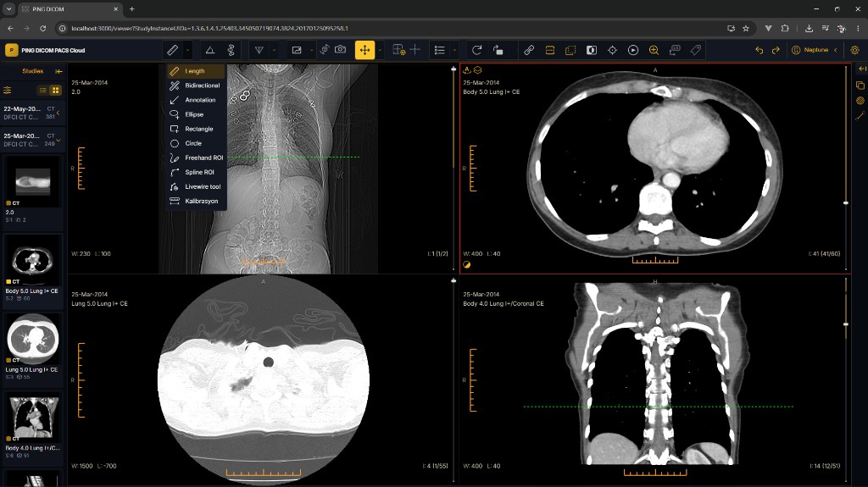
Task: Choose Kalibrasyon from the tool menu
Action: pyautogui.click(x=196, y=201)
